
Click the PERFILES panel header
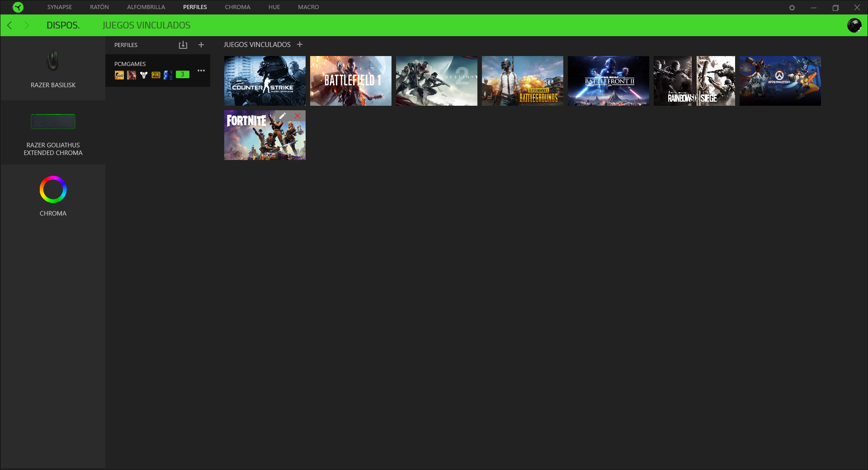126,45
